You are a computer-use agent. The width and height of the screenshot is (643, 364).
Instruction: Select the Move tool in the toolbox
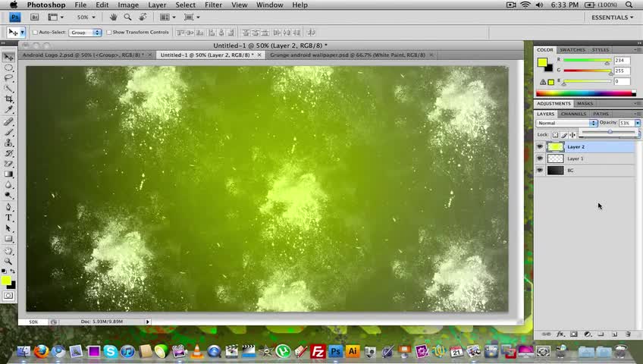[x=8, y=57]
